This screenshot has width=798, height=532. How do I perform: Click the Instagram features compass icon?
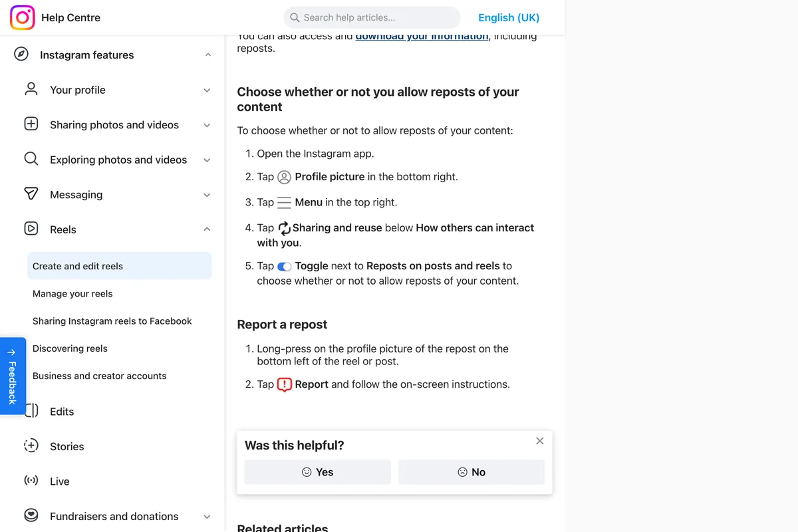21,55
